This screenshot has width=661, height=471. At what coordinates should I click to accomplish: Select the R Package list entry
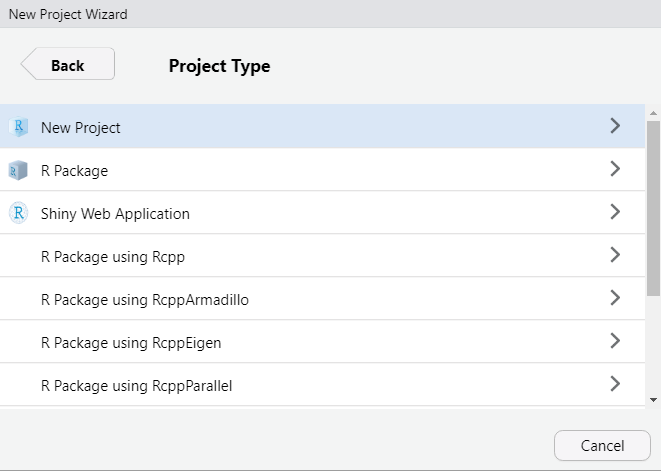[322, 169]
